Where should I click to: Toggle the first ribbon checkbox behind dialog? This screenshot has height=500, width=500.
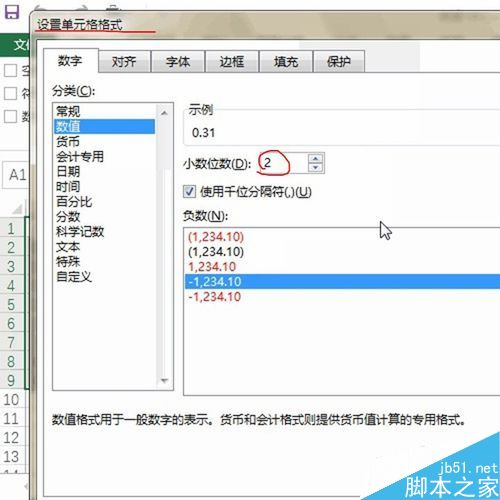coord(10,71)
